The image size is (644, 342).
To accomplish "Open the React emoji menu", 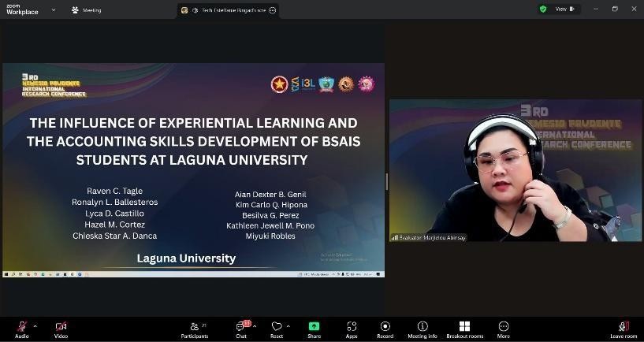I will [x=277, y=329].
